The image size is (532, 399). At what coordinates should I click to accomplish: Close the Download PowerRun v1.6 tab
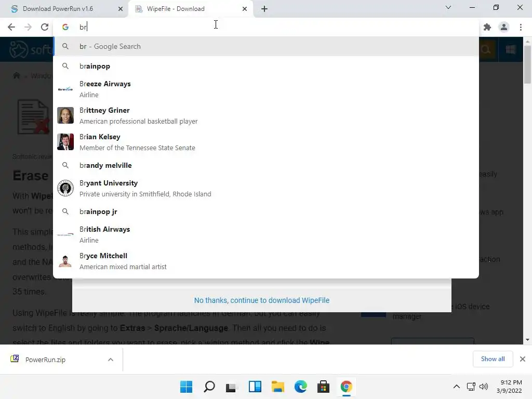pyautogui.click(x=121, y=9)
